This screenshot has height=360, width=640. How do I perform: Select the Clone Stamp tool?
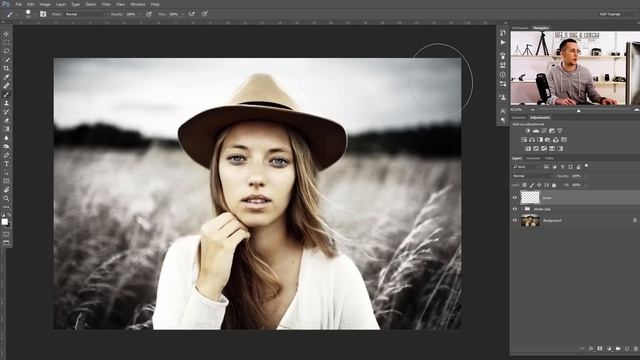point(6,103)
